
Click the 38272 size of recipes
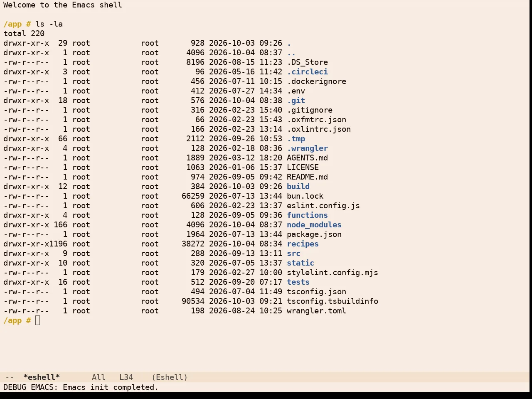[193, 244]
